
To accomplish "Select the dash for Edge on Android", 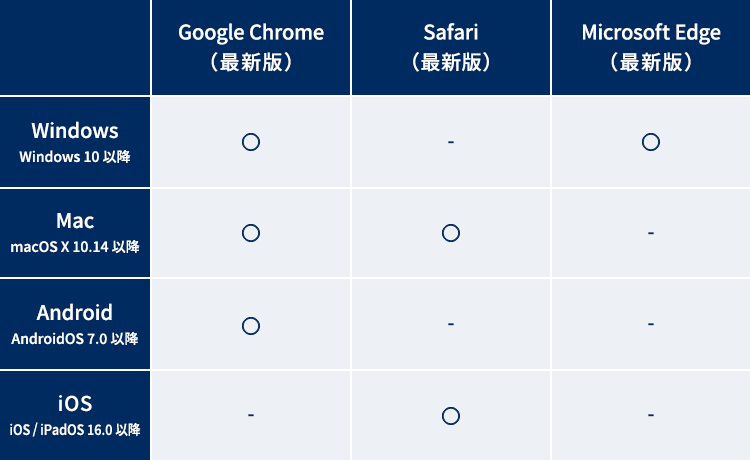I will point(651,325).
